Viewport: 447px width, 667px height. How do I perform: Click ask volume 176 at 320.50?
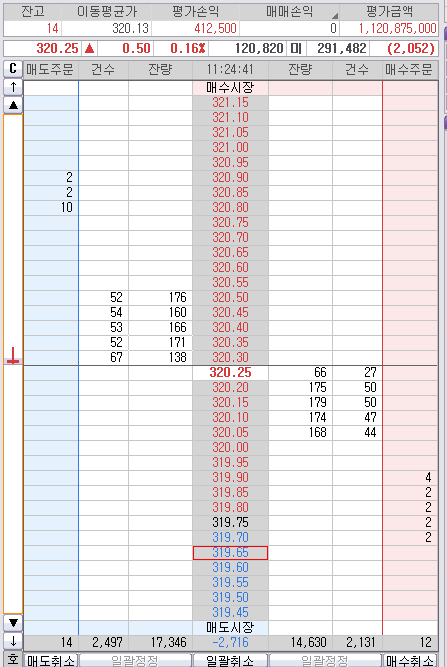pyautogui.click(x=160, y=297)
